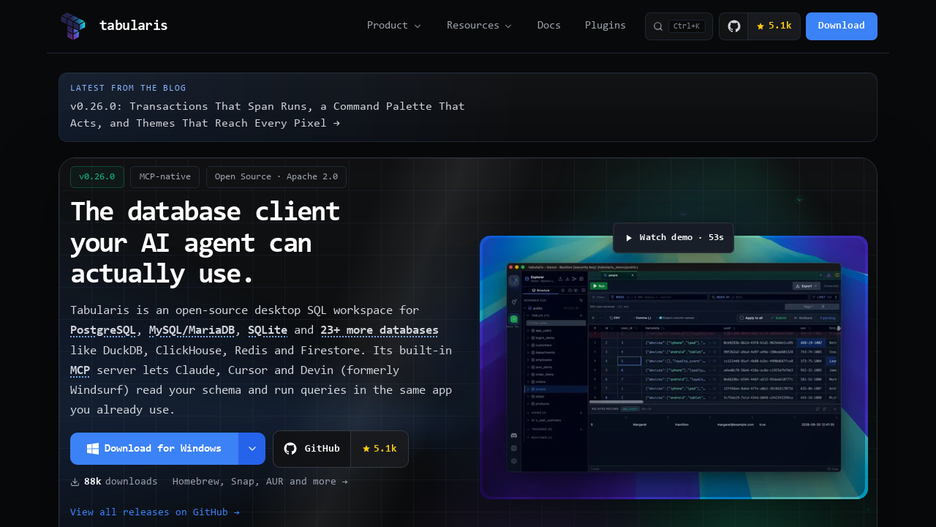Expand the Product menu
This screenshot has height=527, width=936.
pyautogui.click(x=393, y=26)
